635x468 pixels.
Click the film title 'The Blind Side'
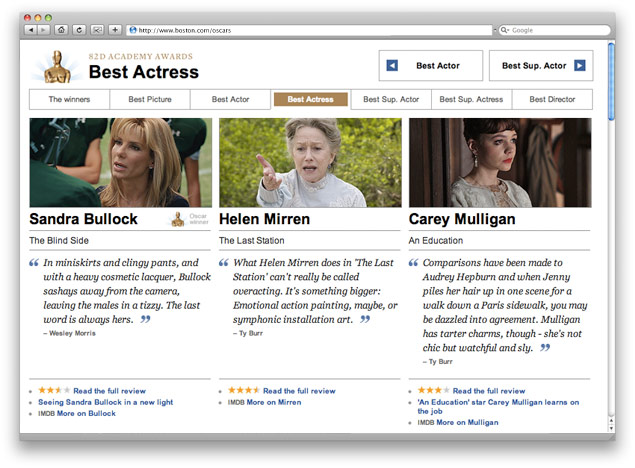pyautogui.click(x=59, y=240)
